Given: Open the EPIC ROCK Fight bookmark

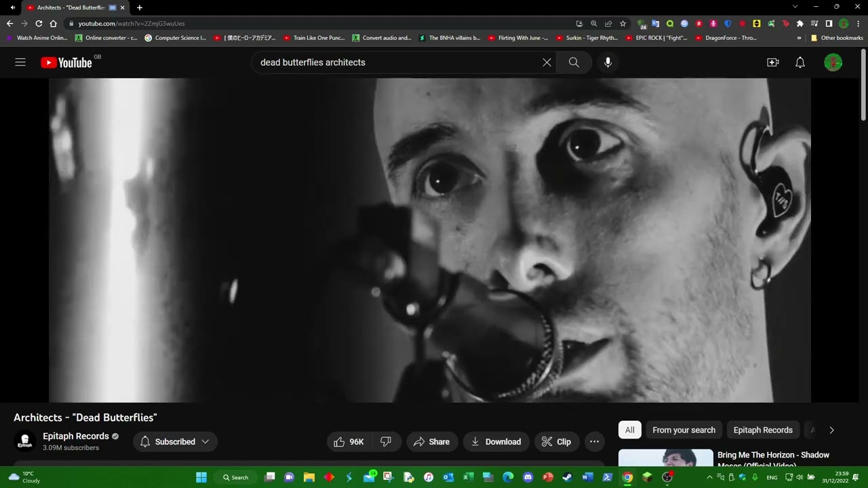Looking at the screenshot, I should [656, 38].
